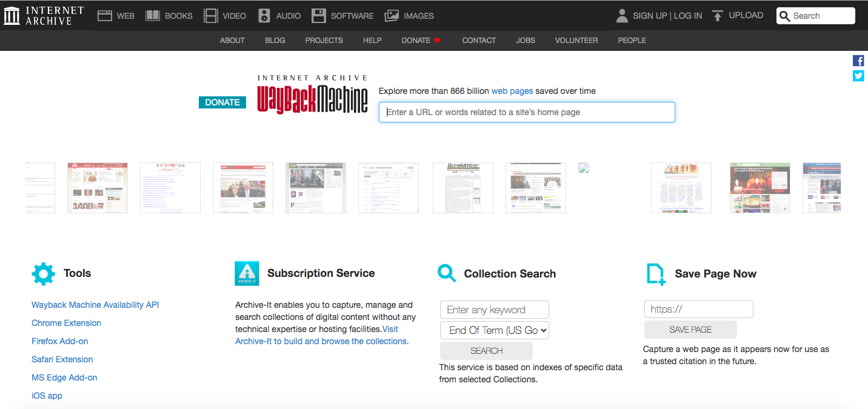Image resolution: width=868 pixels, height=409 pixels.
Task: Click the Upload arrow icon
Action: click(x=718, y=16)
